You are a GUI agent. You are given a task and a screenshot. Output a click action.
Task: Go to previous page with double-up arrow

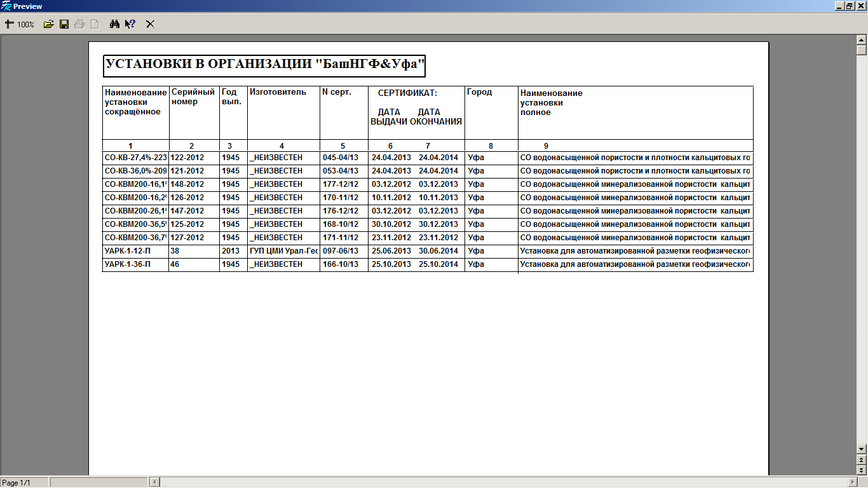click(x=862, y=459)
